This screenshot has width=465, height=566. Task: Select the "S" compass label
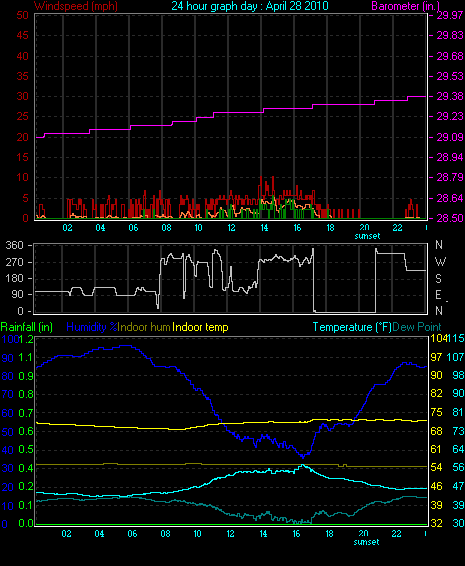[438, 279]
